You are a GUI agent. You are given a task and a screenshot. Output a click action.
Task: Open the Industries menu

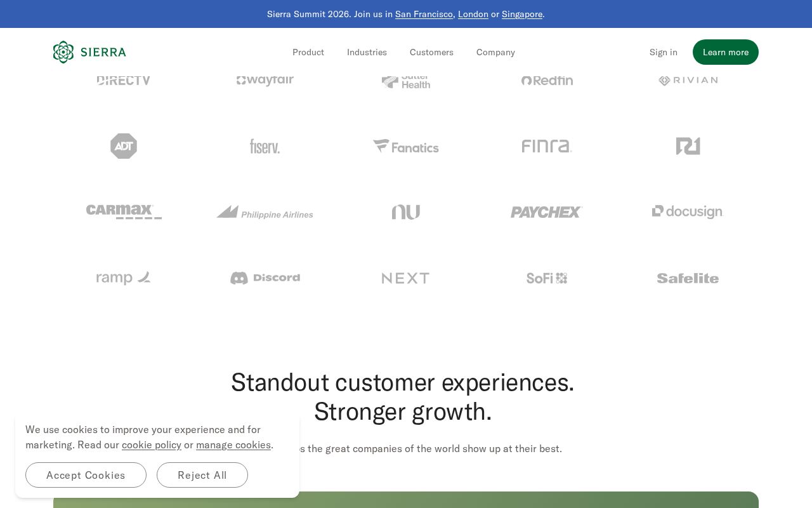(x=367, y=52)
